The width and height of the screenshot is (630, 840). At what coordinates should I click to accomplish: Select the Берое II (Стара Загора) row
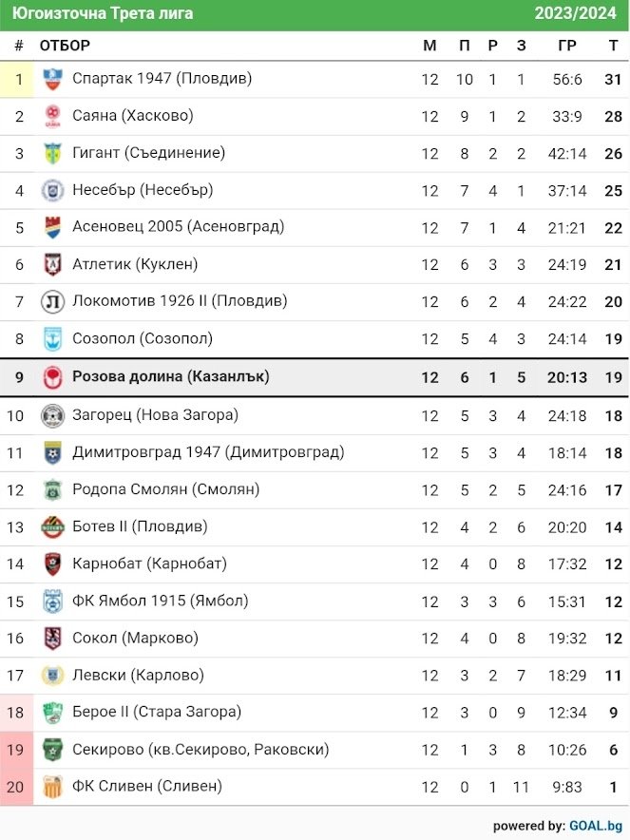pos(315,713)
